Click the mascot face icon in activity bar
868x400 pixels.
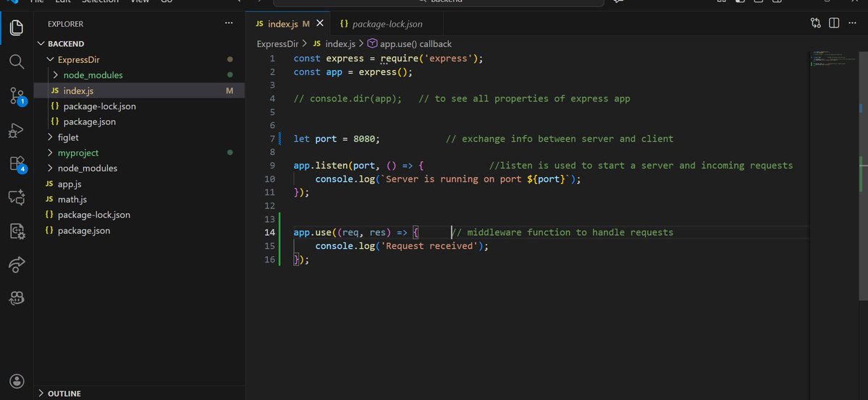(x=17, y=298)
